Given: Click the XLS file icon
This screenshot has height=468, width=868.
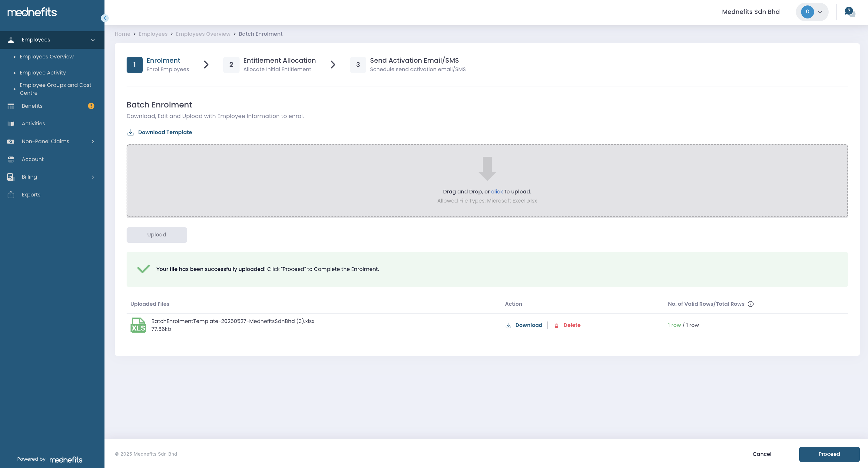Looking at the screenshot, I should (x=138, y=325).
